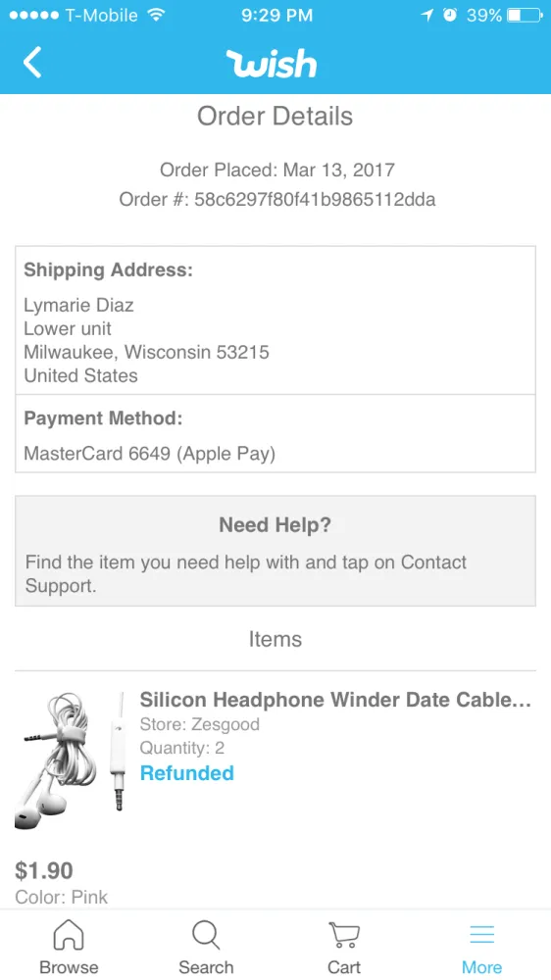Tap the battery indicator icon
Image resolution: width=551 pixels, height=980 pixels.
525,15
